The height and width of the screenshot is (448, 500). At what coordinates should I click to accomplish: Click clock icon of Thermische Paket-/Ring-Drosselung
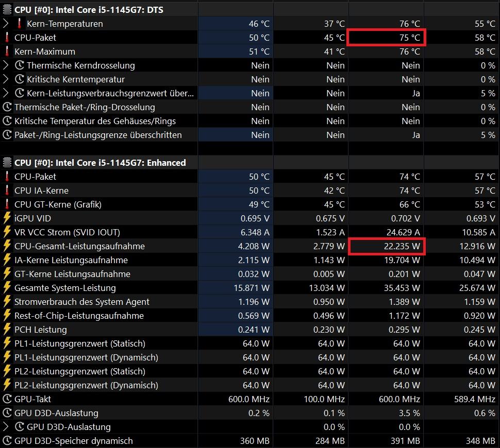[7, 107]
